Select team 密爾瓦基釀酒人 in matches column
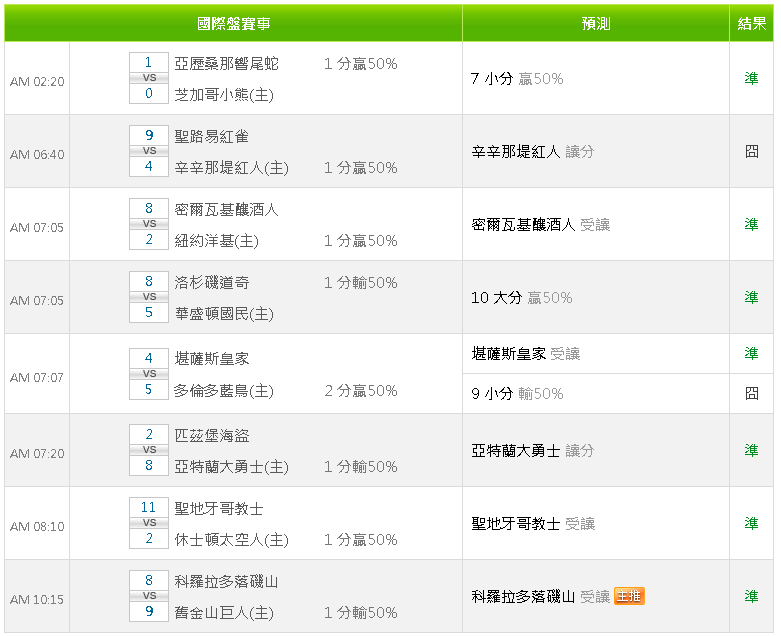 [226, 210]
